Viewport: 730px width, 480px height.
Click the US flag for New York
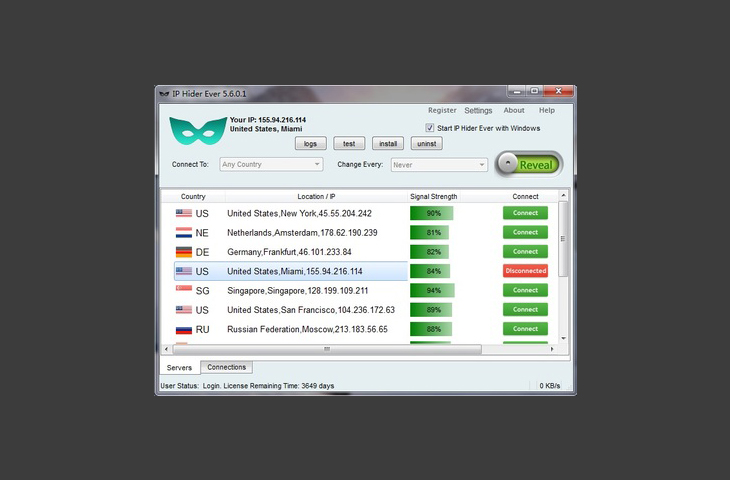[184, 214]
